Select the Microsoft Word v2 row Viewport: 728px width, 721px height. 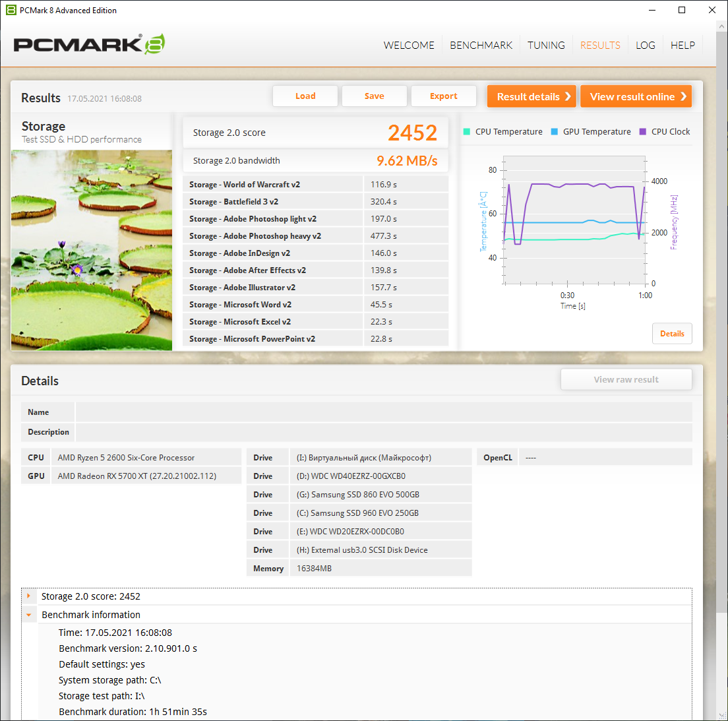tap(316, 305)
